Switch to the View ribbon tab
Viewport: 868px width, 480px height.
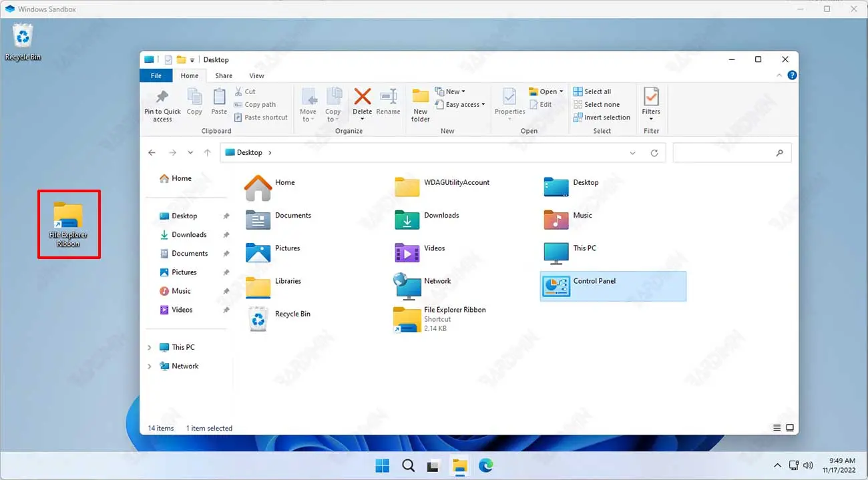[x=256, y=76]
